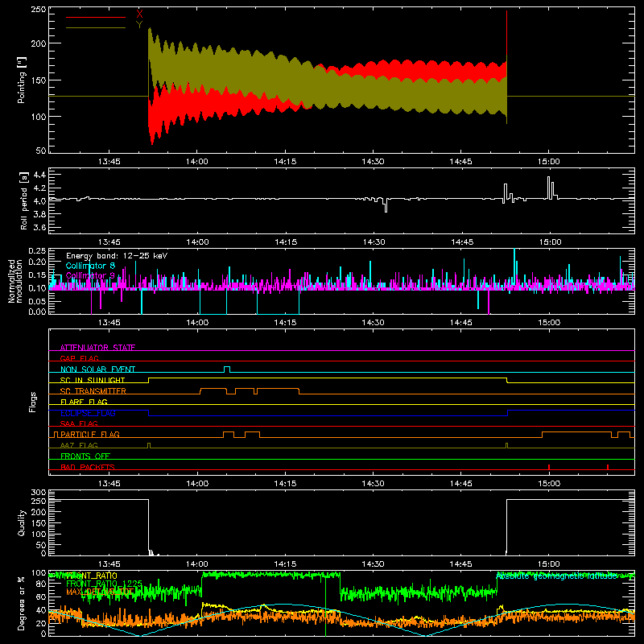Click the red X legend line
The height and width of the screenshot is (644, 644).
point(96,17)
